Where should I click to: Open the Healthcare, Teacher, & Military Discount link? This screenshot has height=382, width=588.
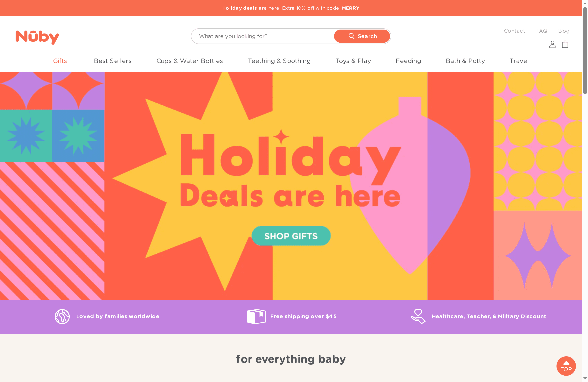tap(489, 316)
